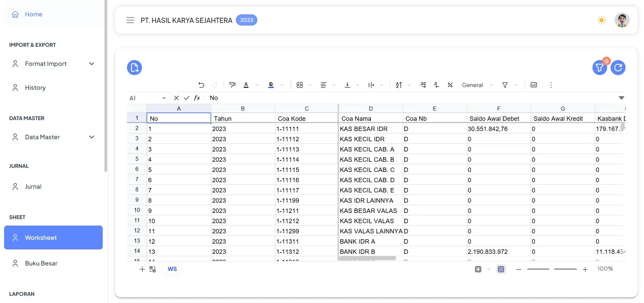Click the fill color bucket icon

click(x=271, y=85)
